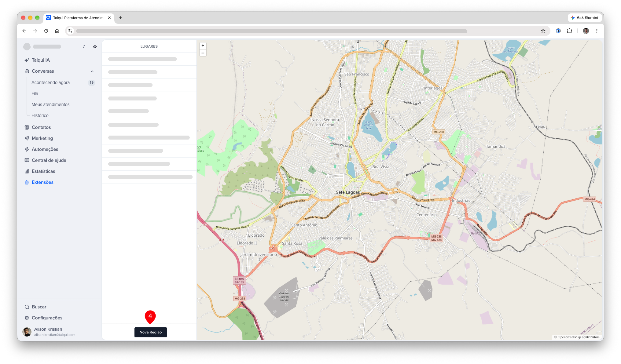Open a new browser tab
This screenshot has height=364, width=621.
[120, 18]
